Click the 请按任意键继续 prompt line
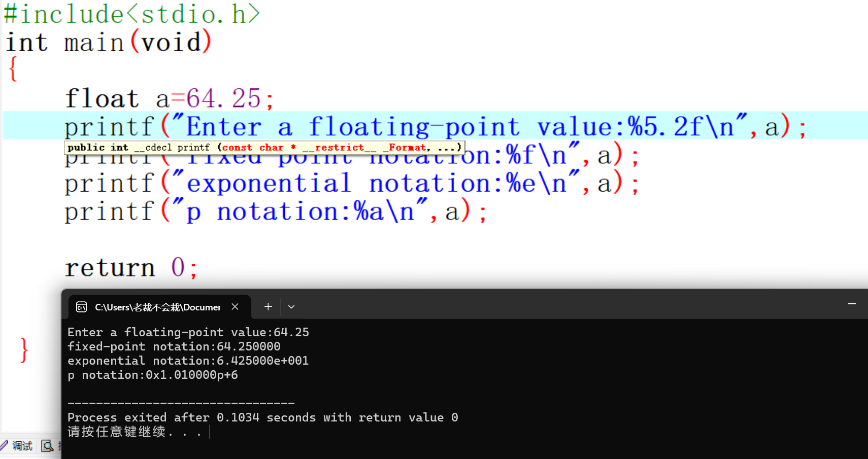 pyautogui.click(x=135, y=432)
